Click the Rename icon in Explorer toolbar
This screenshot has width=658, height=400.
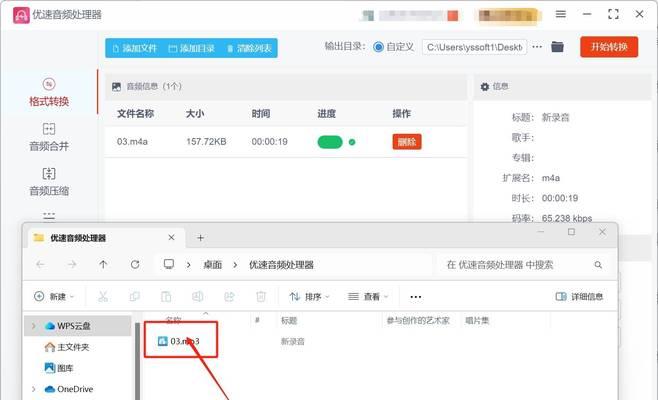[197, 297]
